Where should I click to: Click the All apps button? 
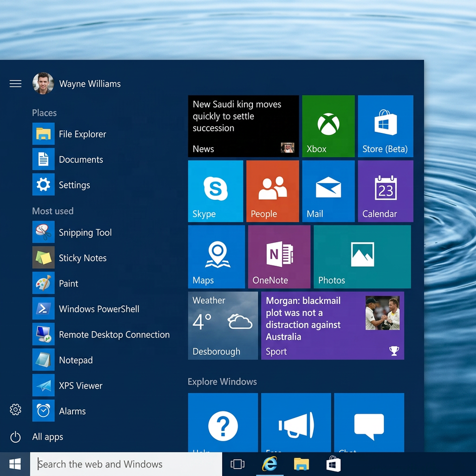pyautogui.click(x=48, y=436)
